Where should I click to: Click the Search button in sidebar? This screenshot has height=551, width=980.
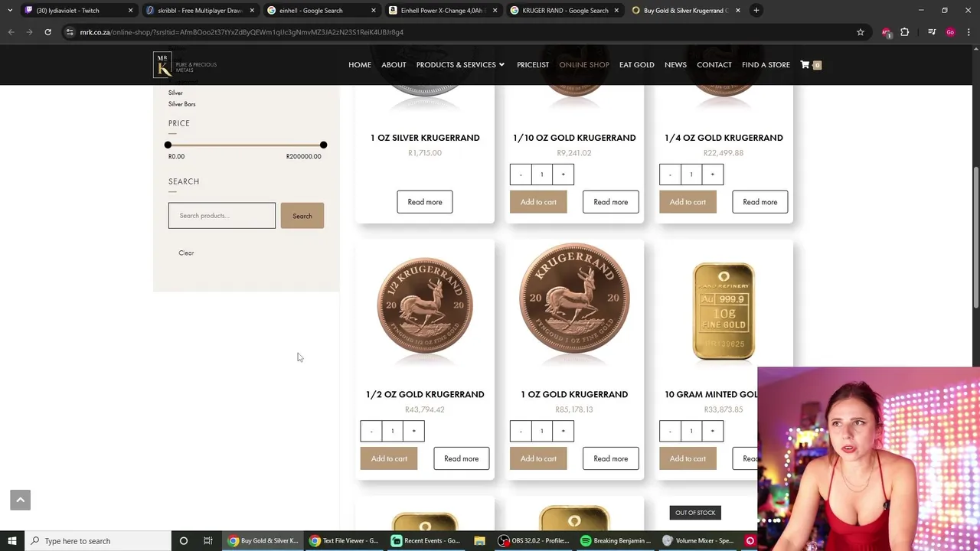point(302,216)
